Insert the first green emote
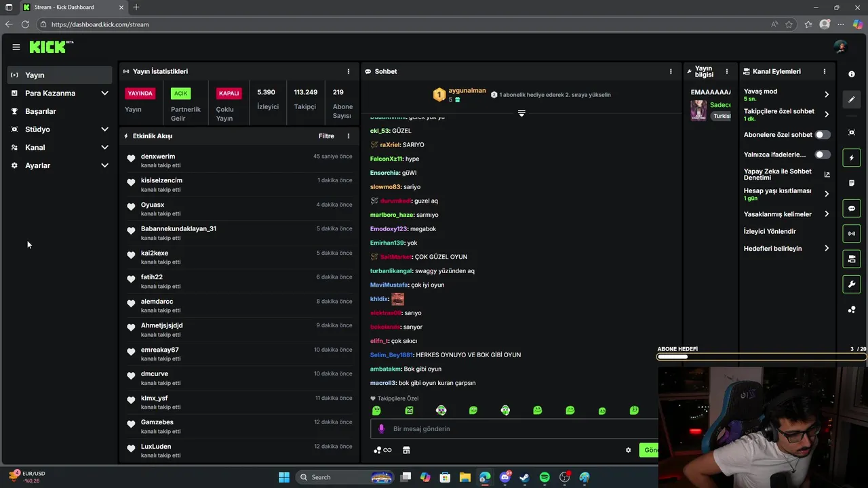 pyautogui.click(x=376, y=410)
